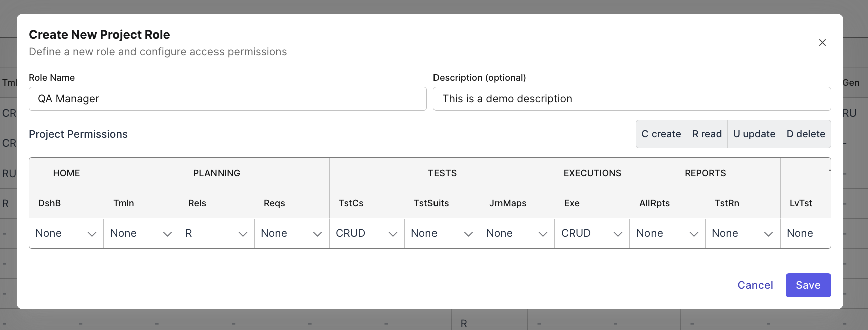The height and width of the screenshot is (330, 868).
Task: Click the PLANNING column group header
Action: (x=216, y=173)
